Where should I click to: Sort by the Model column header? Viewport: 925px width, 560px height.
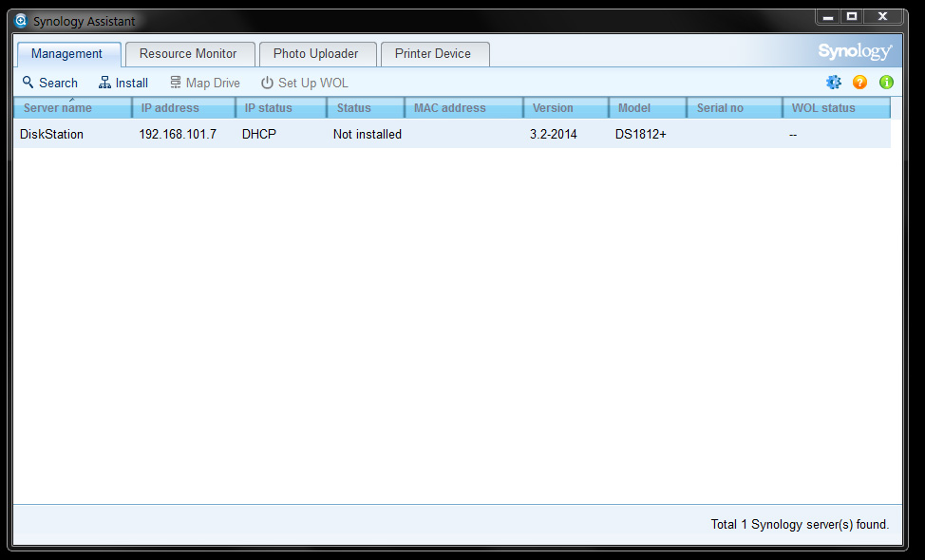click(648, 108)
